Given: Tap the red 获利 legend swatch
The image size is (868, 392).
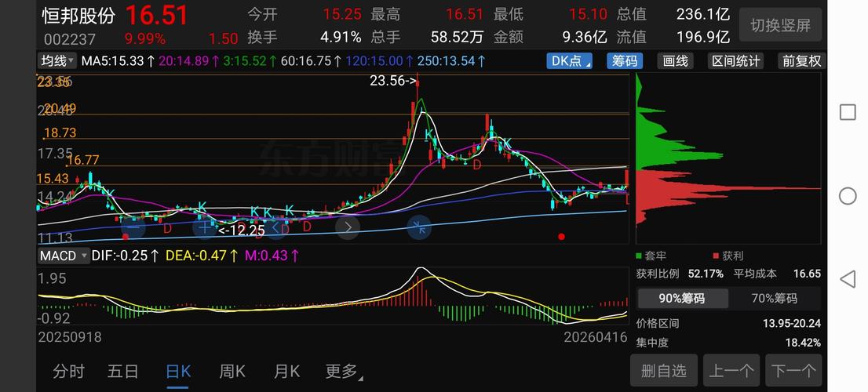Looking at the screenshot, I should click(x=716, y=256).
